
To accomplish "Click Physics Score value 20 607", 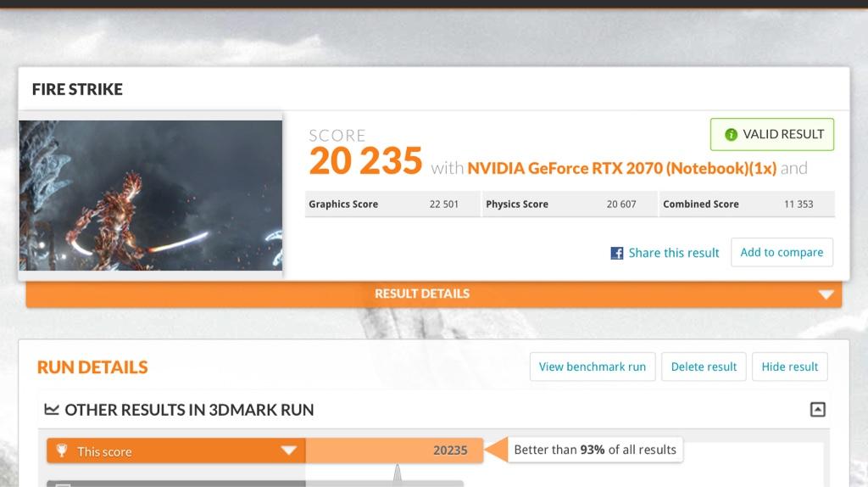I will click(621, 204).
